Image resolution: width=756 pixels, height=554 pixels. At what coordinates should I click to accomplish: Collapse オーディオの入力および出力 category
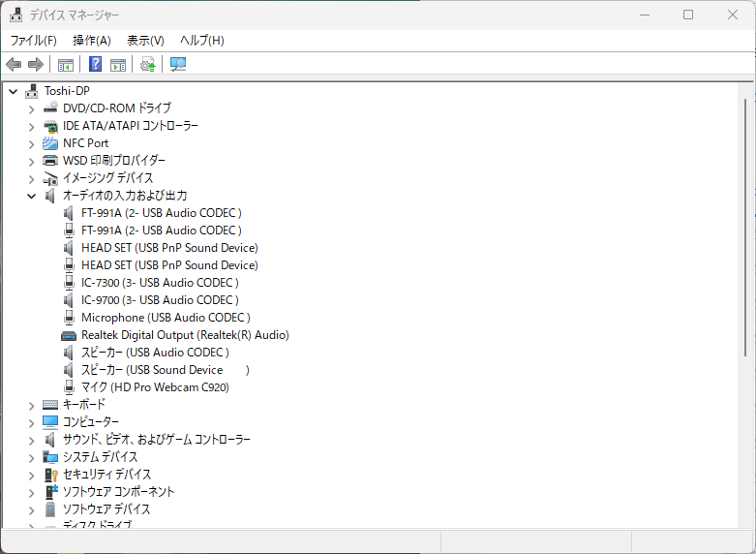(x=32, y=196)
